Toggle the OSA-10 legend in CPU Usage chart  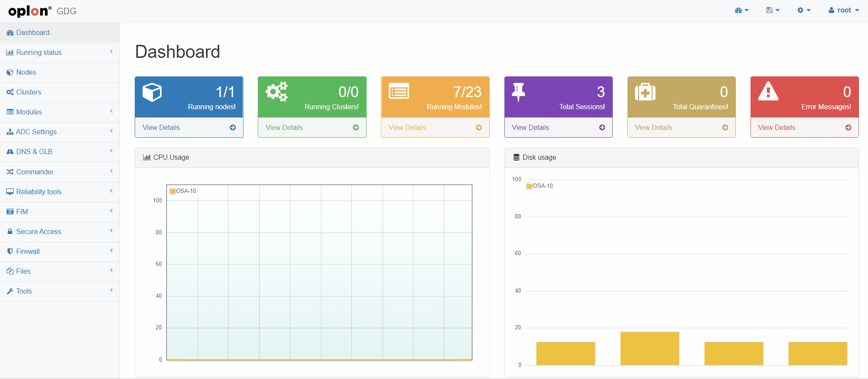[x=183, y=191]
